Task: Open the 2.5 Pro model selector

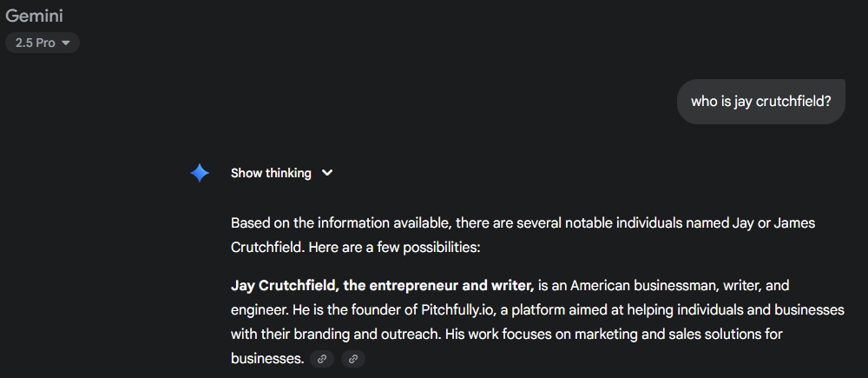Action: click(x=42, y=43)
